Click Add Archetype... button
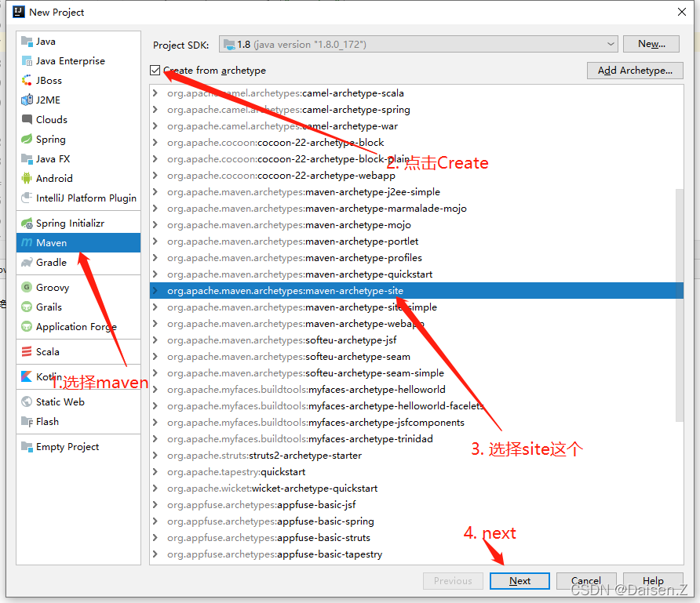This screenshot has height=603, width=700. pos(635,71)
